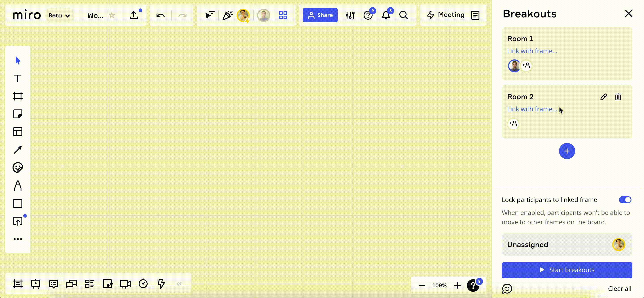
Task: Click Link with frame under Room 1
Action: pyautogui.click(x=532, y=51)
